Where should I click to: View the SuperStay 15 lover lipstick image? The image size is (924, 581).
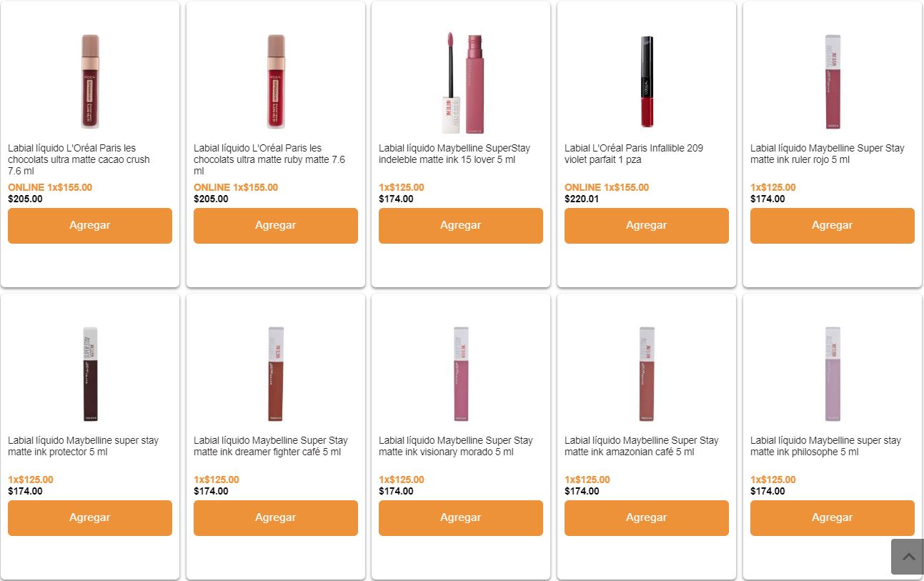click(x=461, y=81)
